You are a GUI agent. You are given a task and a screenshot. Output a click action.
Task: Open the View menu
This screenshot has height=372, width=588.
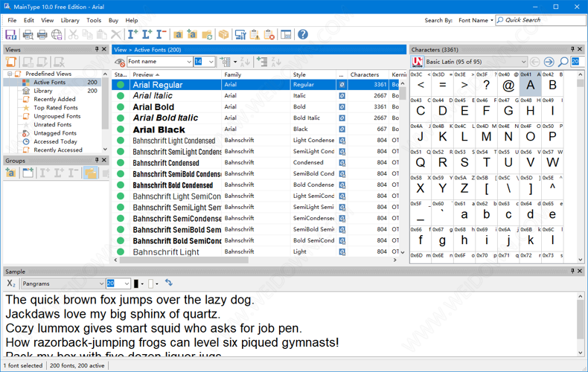pyautogui.click(x=47, y=20)
